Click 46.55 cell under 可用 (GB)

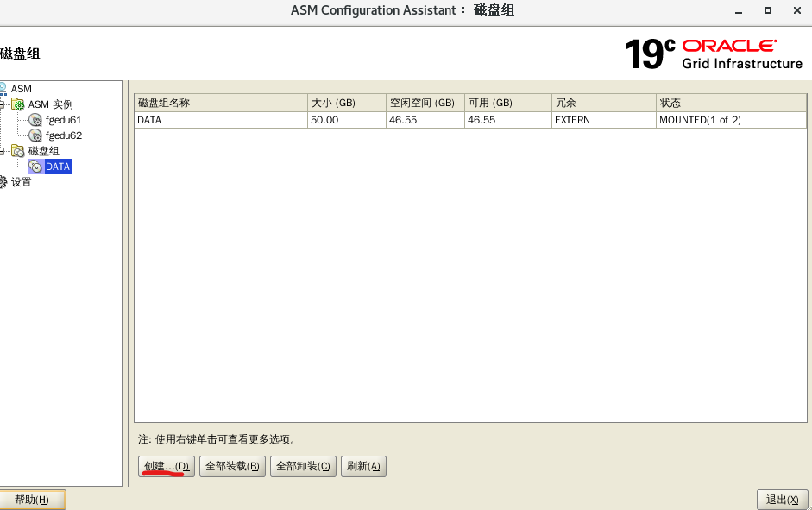(x=508, y=120)
